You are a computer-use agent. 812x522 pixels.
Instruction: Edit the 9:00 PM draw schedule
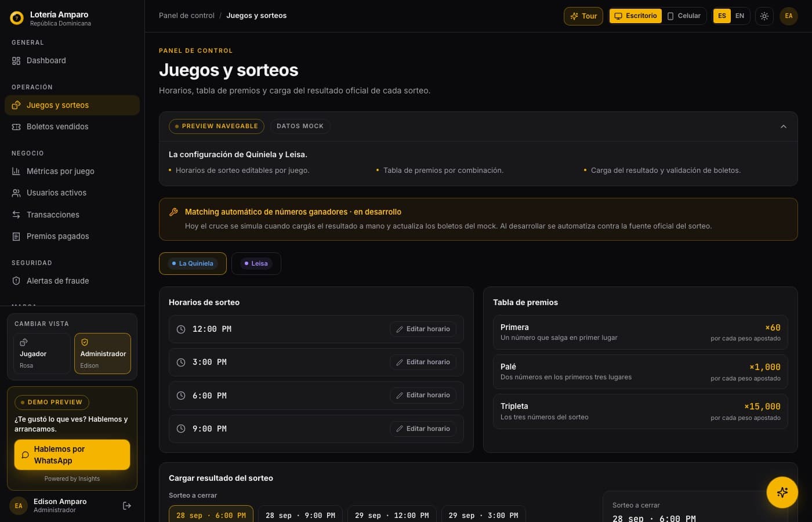coord(423,429)
